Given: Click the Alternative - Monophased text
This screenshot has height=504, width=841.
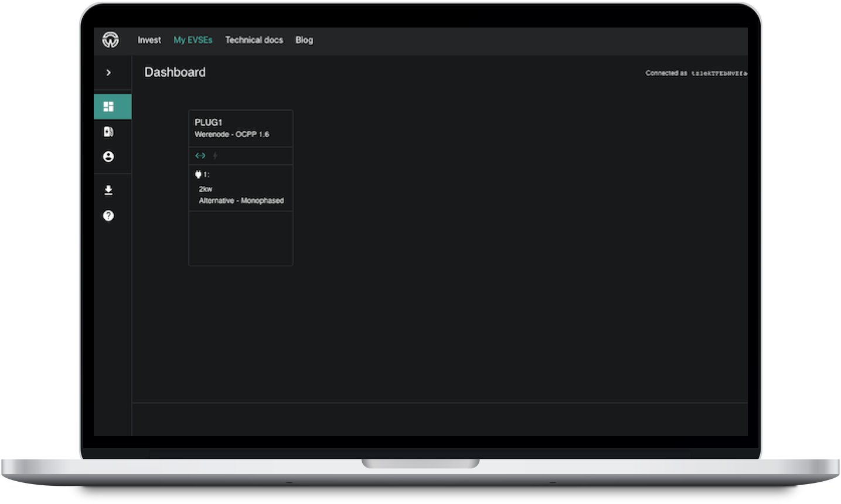Looking at the screenshot, I should click(x=241, y=200).
